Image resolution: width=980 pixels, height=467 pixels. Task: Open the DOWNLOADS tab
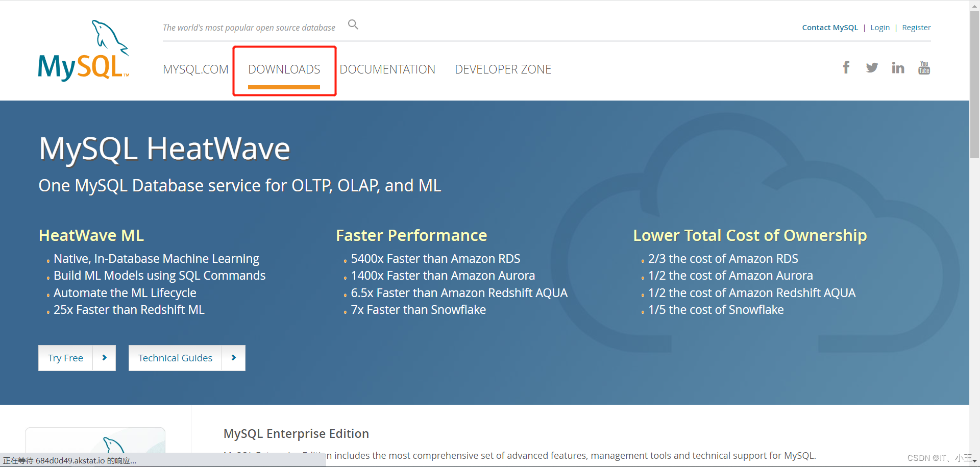click(284, 69)
